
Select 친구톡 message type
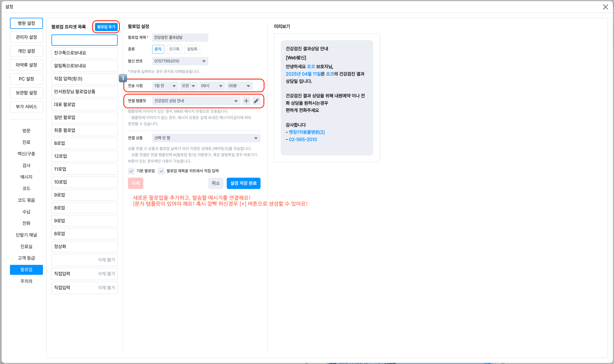click(174, 49)
